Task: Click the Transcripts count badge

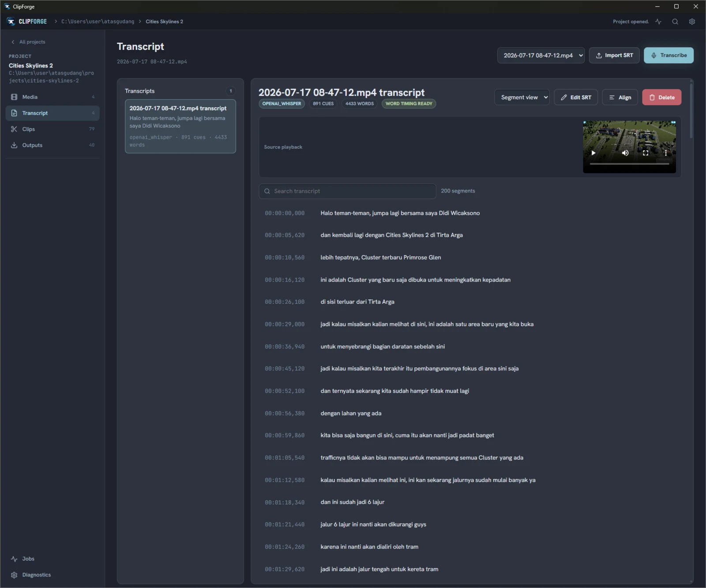Action: click(x=231, y=91)
